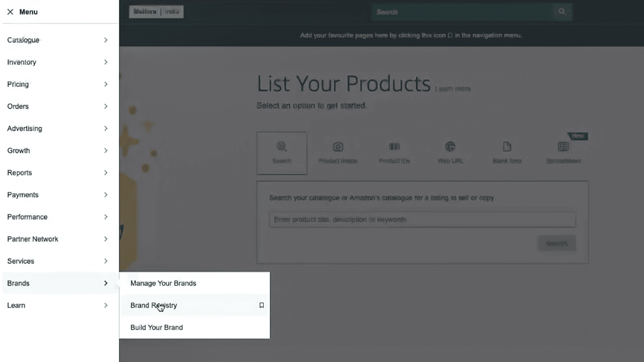Expand the Inventory submenu arrow
The image size is (644, 362).
click(106, 62)
